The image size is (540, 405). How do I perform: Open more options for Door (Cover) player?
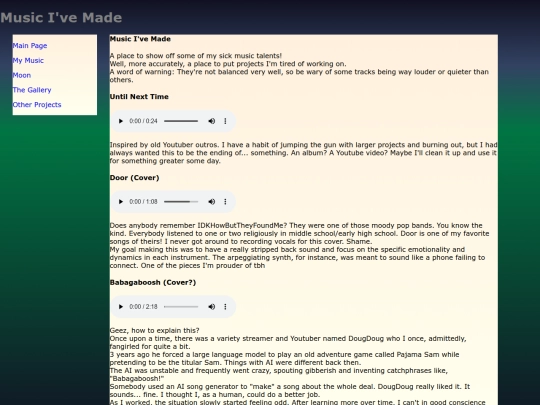tap(225, 202)
